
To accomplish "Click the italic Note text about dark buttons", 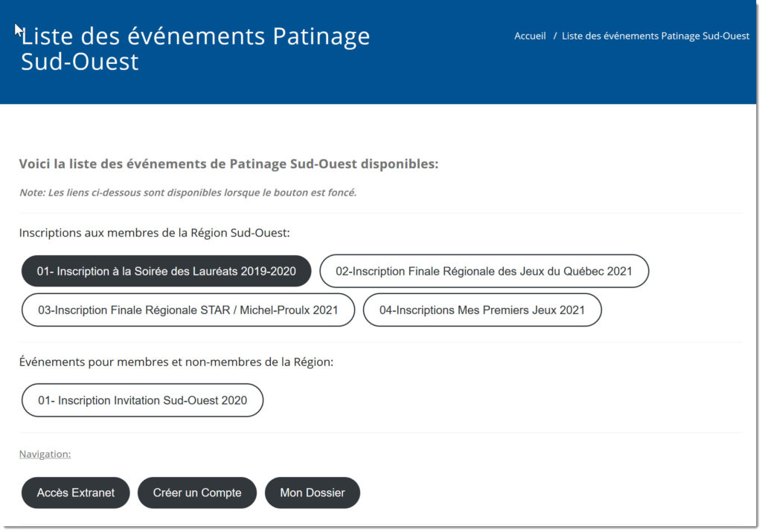I will 188,193.
